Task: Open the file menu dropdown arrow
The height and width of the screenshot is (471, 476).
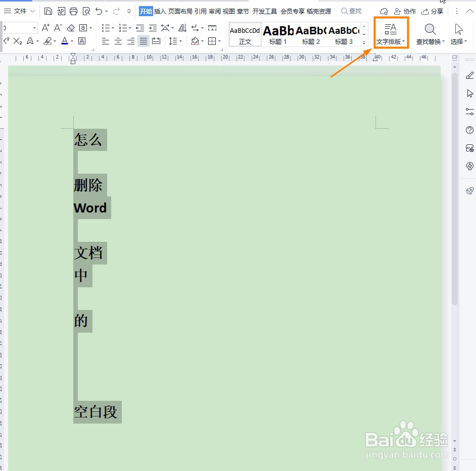Action: (33, 11)
